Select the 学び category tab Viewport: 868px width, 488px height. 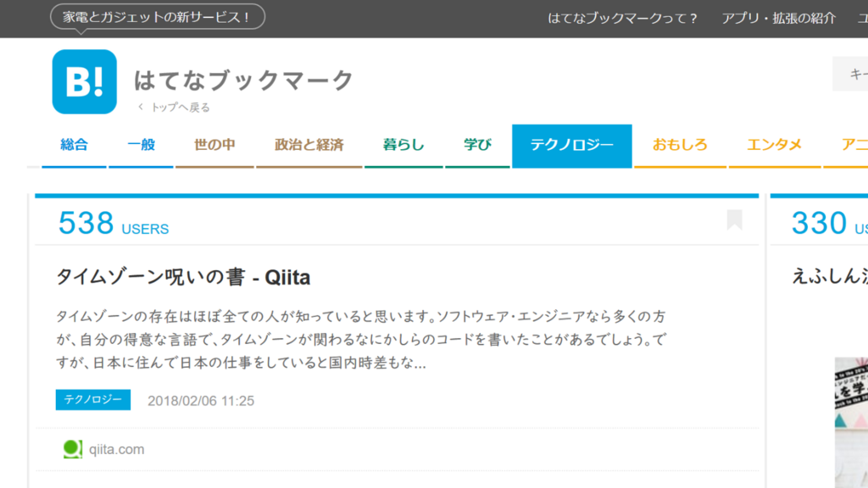[477, 146]
